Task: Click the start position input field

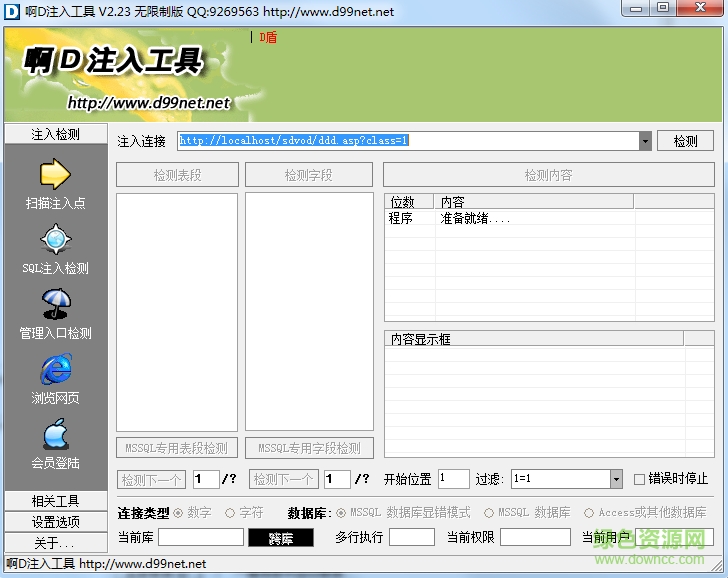Action: tap(453, 479)
